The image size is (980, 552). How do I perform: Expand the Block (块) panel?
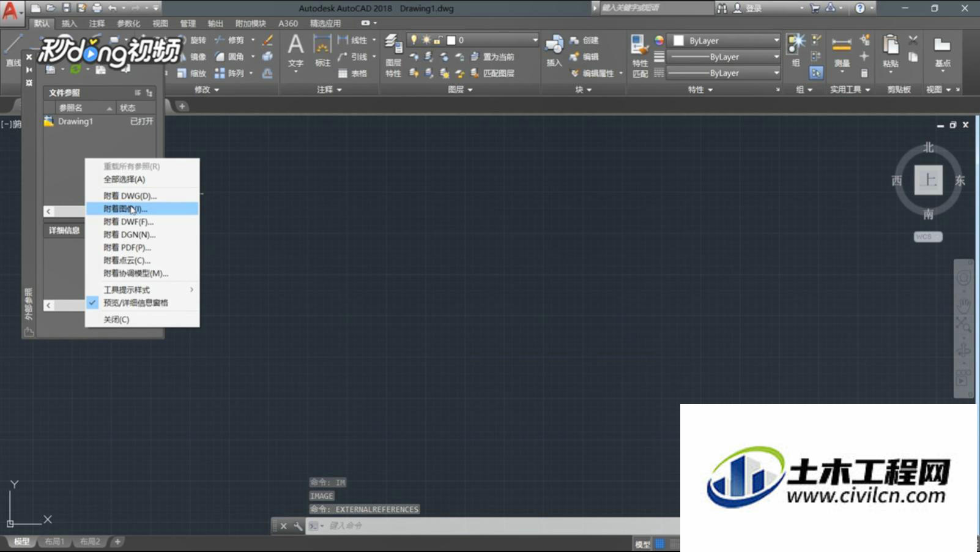tap(583, 89)
